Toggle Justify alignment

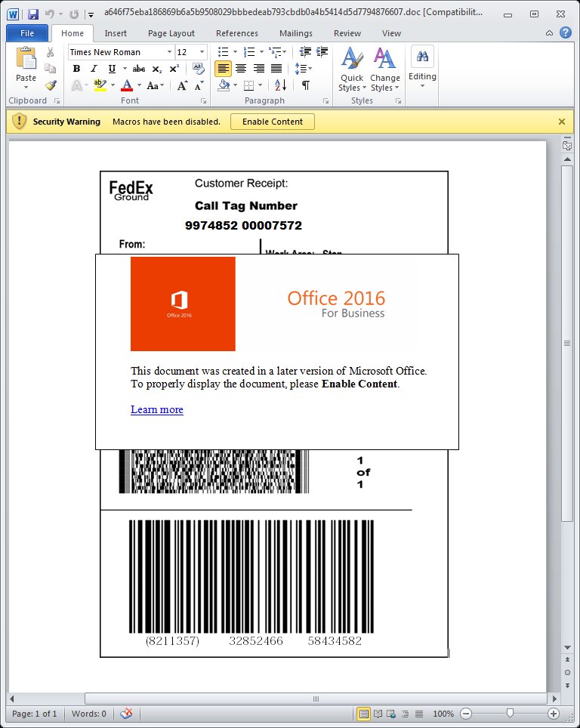tap(276, 69)
